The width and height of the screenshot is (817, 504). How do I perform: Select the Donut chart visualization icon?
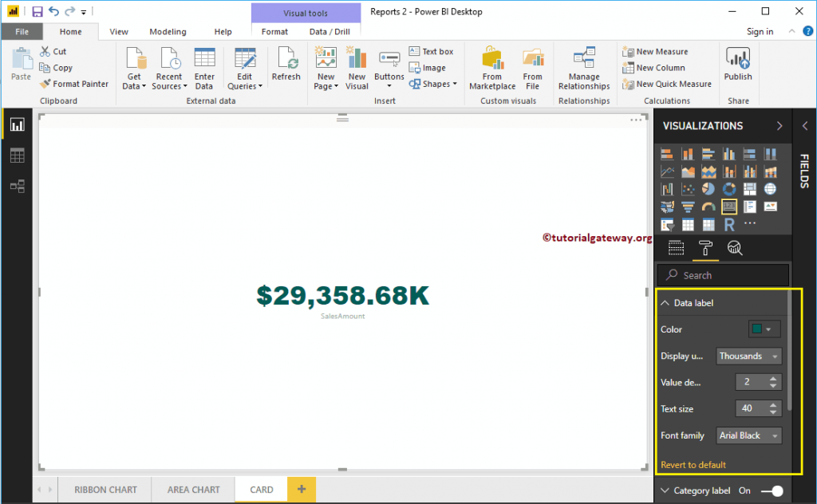tap(729, 189)
